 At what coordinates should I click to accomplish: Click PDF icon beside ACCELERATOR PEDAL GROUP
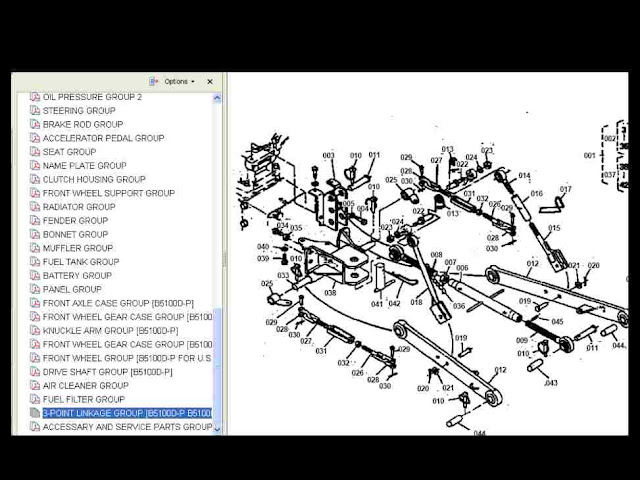click(x=35, y=138)
